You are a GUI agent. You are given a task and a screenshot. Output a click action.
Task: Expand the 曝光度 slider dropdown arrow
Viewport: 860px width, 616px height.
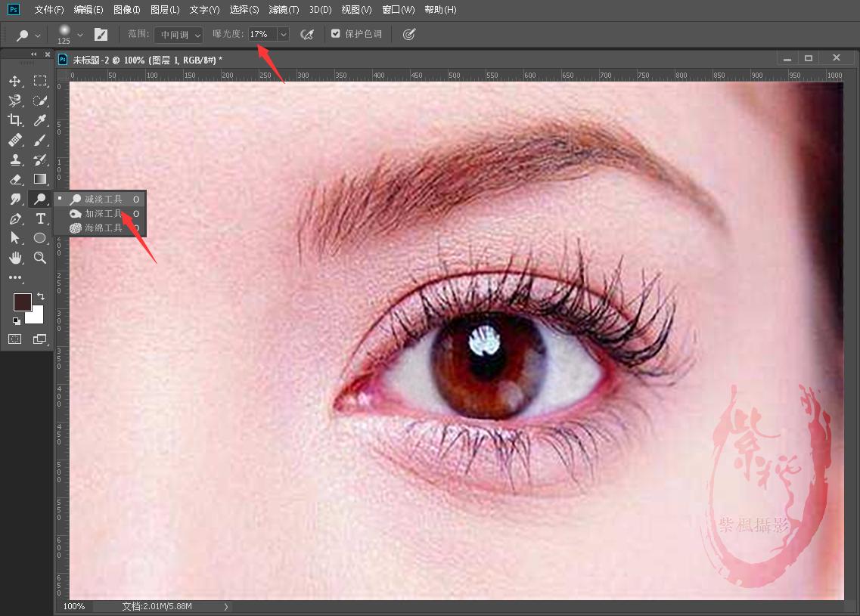click(x=283, y=35)
